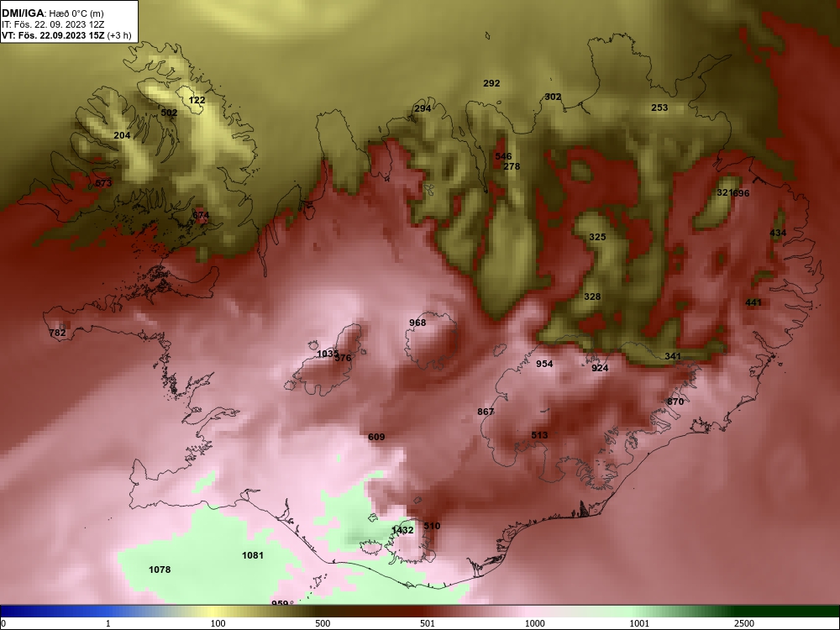Click the map value 122 in the Westfjords

197,100
